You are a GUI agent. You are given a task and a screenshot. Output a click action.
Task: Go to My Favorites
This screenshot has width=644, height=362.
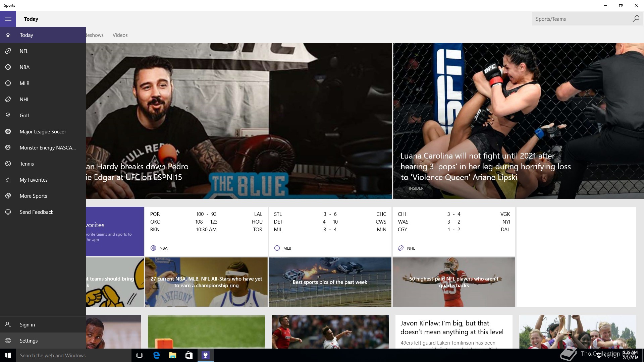coord(43,180)
